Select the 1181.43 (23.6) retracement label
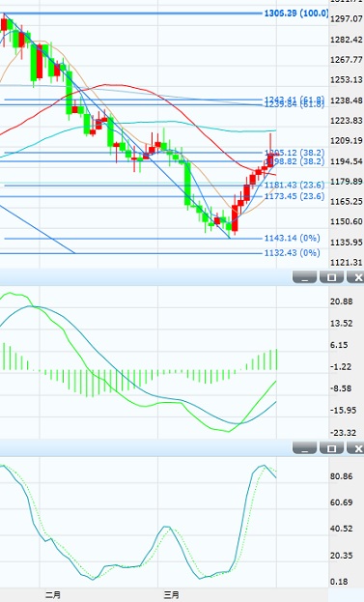The image size is (364, 602). coord(294,186)
